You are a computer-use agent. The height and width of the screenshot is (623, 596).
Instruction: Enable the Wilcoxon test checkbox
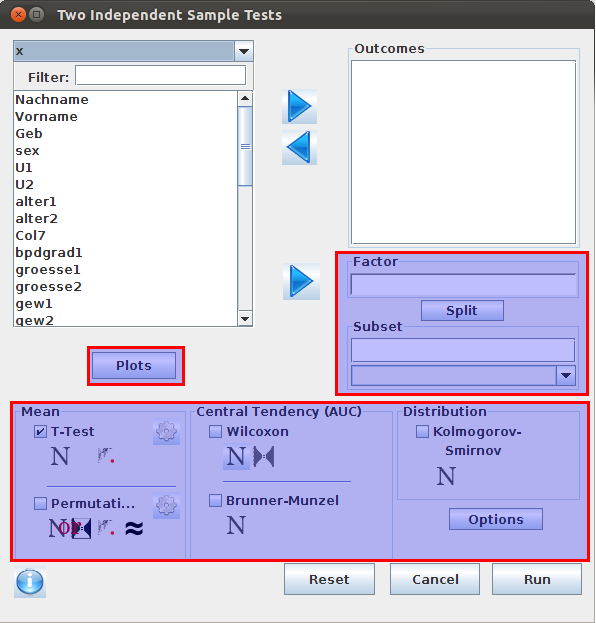(215, 431)
